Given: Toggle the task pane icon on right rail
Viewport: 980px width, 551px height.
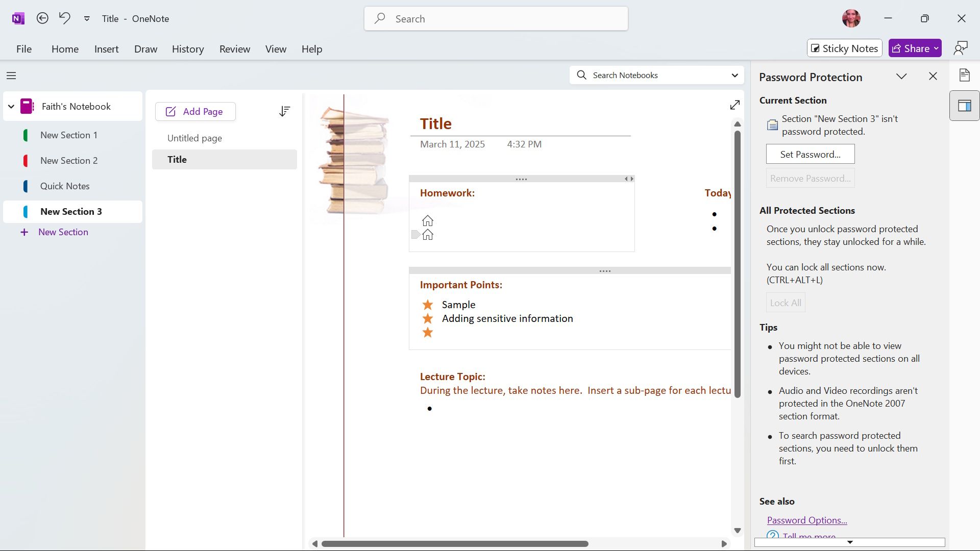Looking at the screenshot, I should pos(964,106).
